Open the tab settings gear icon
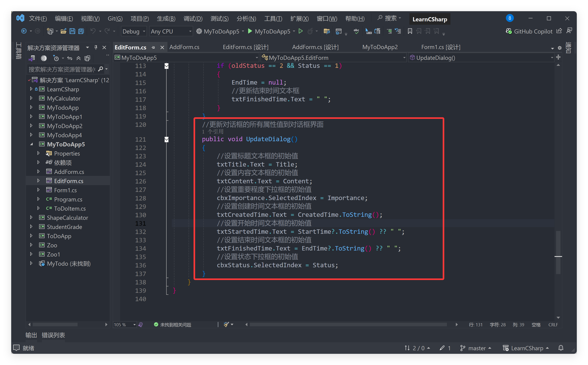The height and width of the screenshot is (365, 588). [559, 48]
